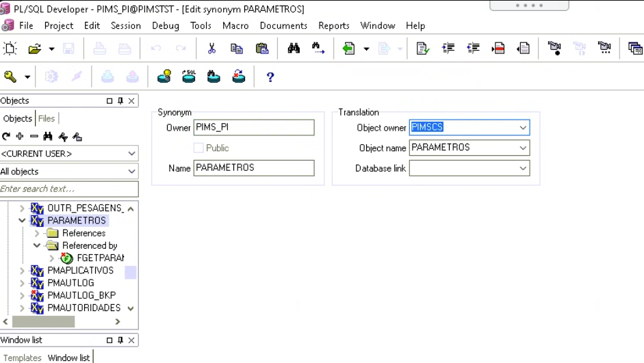Image resolution: width=644 pixels, height=363 pixels.
Task: Click the blue Help question mark icon
Action: coord(270,77)
